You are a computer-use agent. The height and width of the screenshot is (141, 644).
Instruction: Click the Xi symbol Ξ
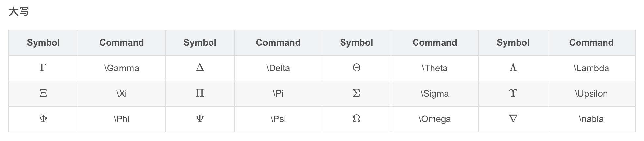pos(43,93)
